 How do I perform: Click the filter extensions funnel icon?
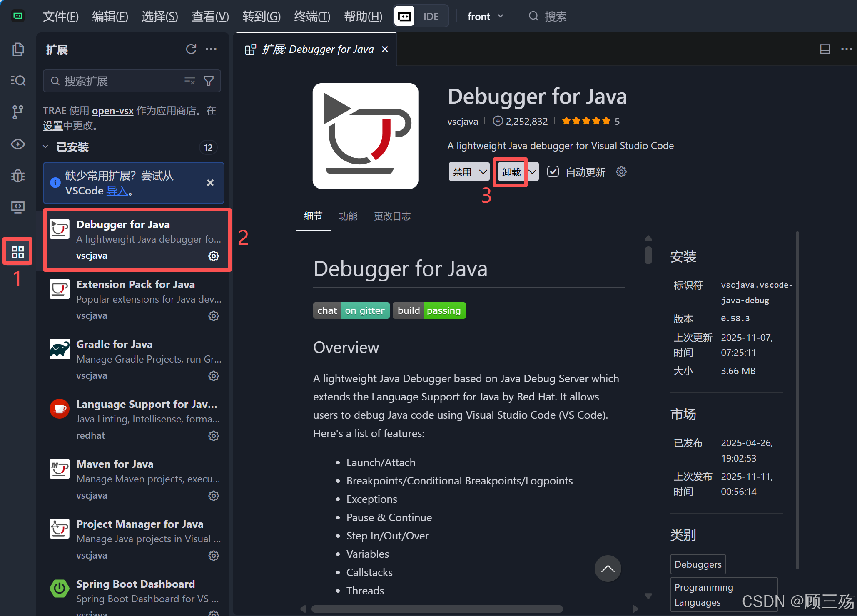click(x=209, y=81)
